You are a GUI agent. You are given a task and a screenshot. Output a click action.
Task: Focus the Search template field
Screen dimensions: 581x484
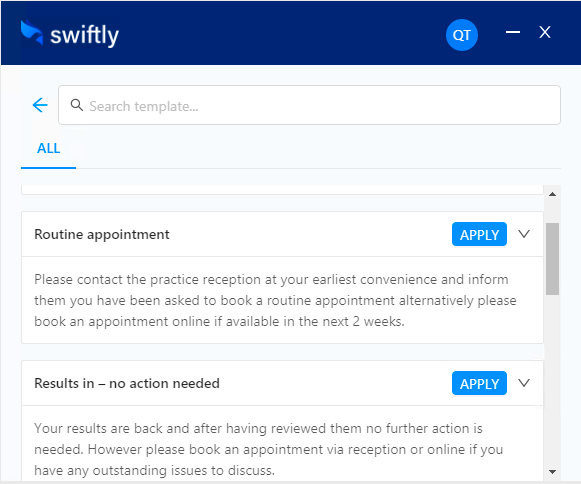tap(309, 105)
